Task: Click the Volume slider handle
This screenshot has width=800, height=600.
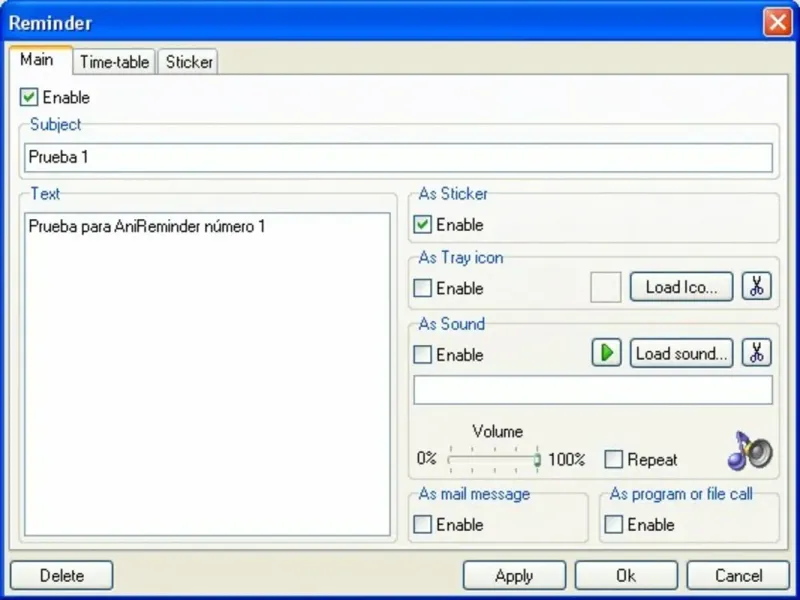Action: [x=537, y=460]
